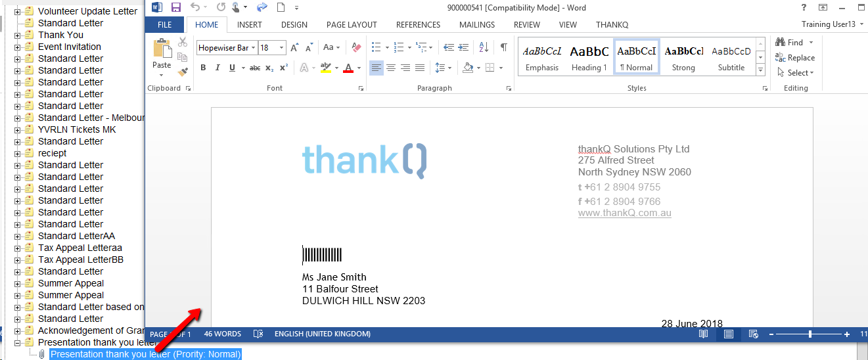Toggle Bold formatting

click(203, 68)
